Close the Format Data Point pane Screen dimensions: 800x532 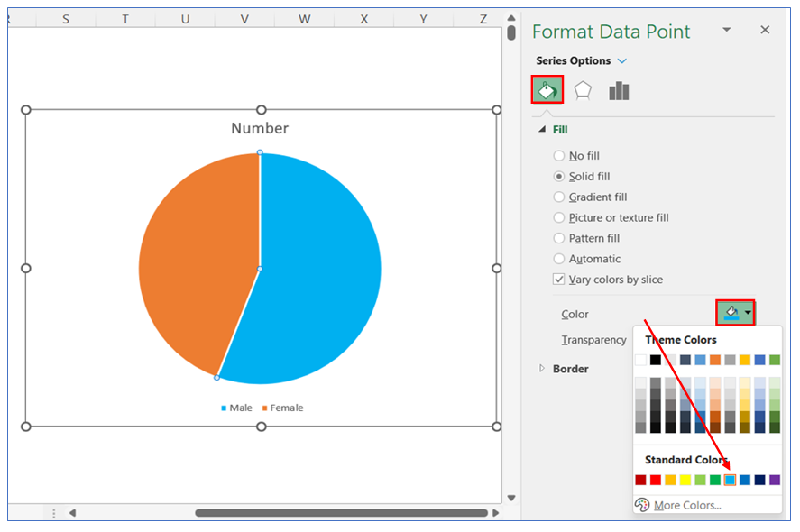coord(765,31)
